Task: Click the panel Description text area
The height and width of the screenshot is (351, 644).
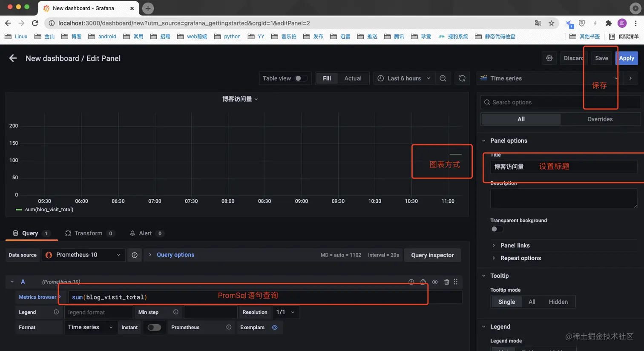Action: point(564,198)
